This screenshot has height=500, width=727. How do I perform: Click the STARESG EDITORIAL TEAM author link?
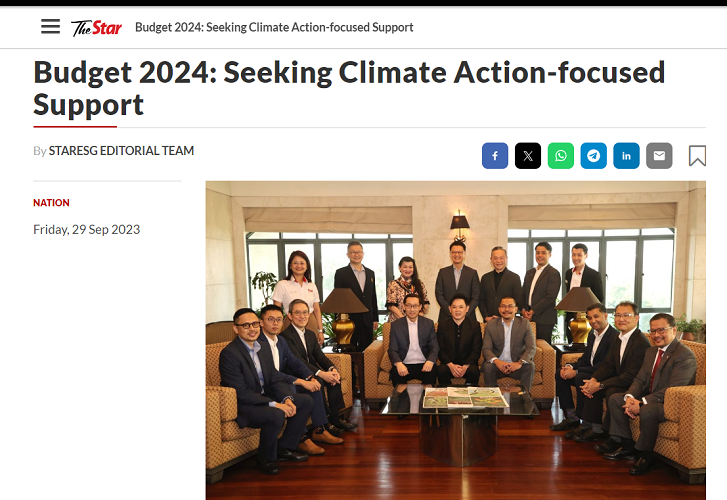click(x=121, y=151)
